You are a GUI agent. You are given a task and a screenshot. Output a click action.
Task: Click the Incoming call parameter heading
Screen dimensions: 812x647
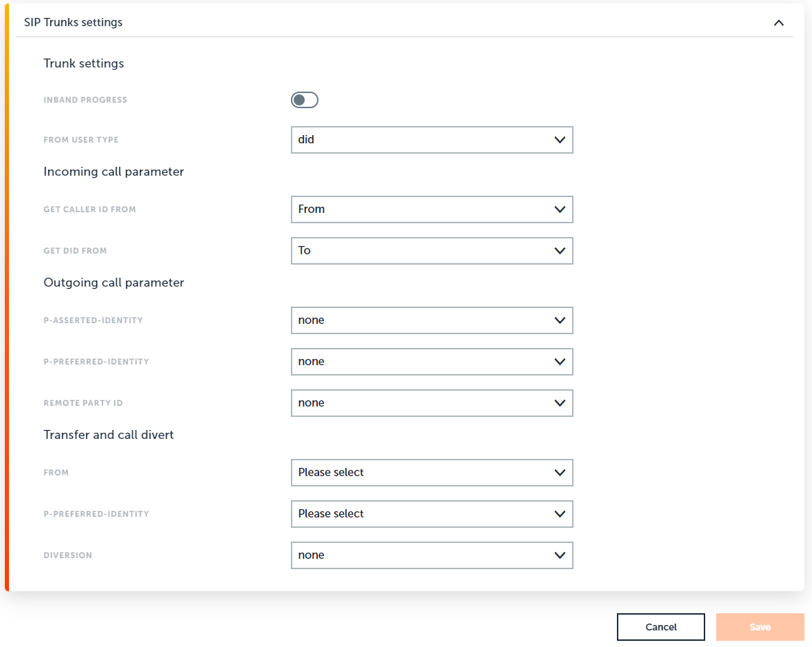(x=114, y=172)
